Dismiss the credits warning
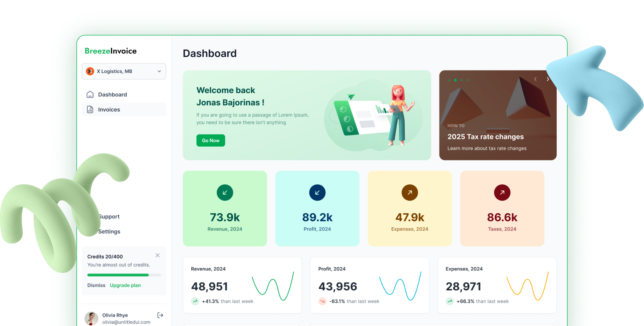 96,285
